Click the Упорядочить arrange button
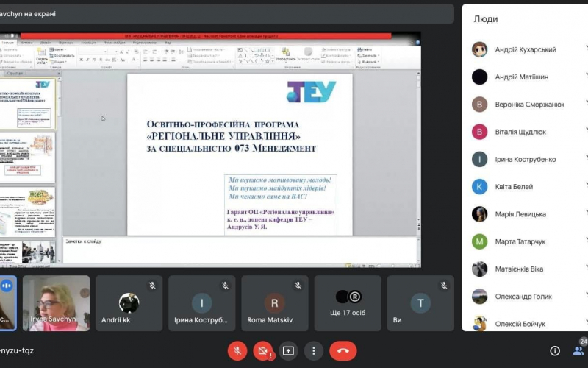588x368 pixels. coord(286,54)
